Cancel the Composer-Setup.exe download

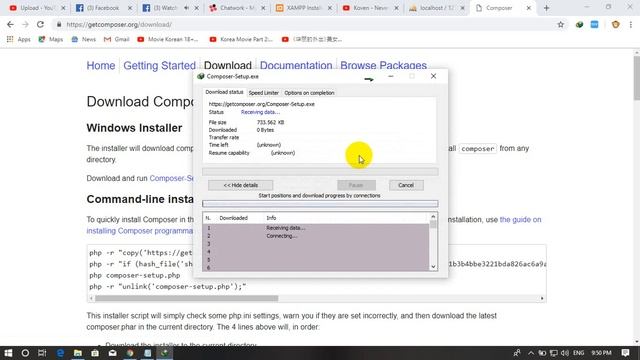(406, 185)
